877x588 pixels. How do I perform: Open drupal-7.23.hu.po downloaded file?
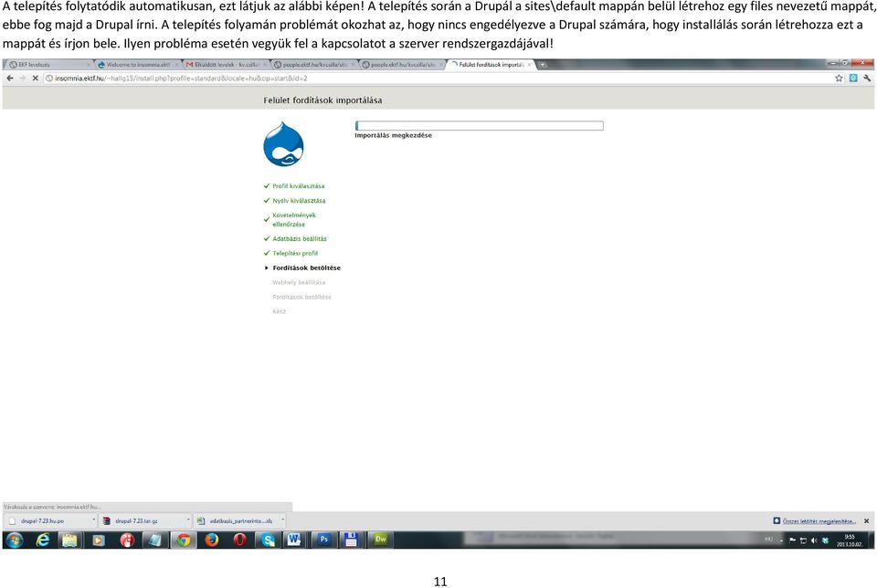(x=48, y=521)
